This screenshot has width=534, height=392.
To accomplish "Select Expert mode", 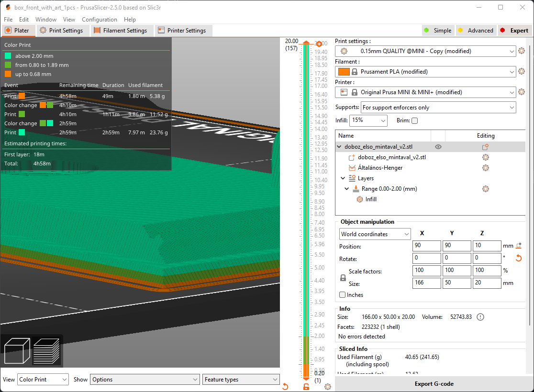I will pos(514,30).
